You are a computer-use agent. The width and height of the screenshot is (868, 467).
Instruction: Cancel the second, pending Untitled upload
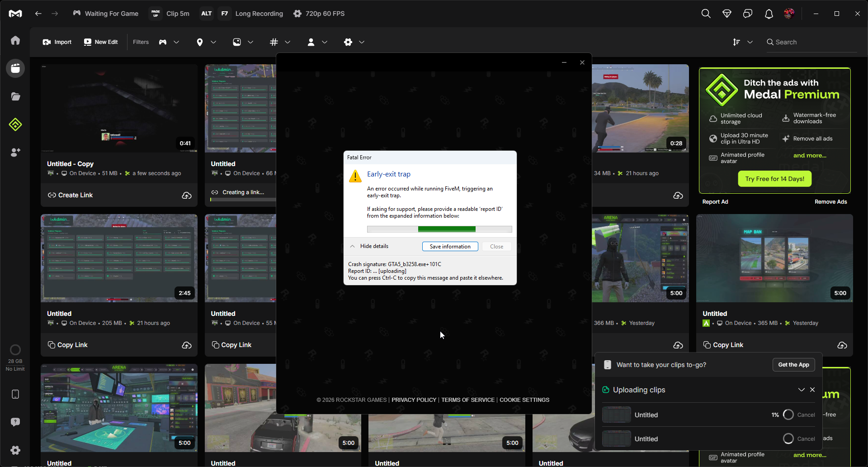pos(806,439)
